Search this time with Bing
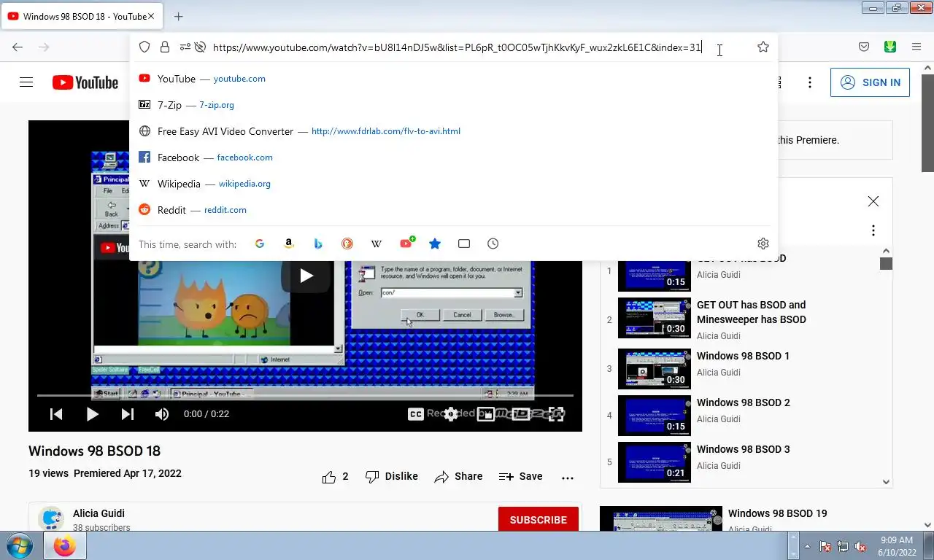Image resolution: width=934 pixels, height=560 pixels. [318, 244]
